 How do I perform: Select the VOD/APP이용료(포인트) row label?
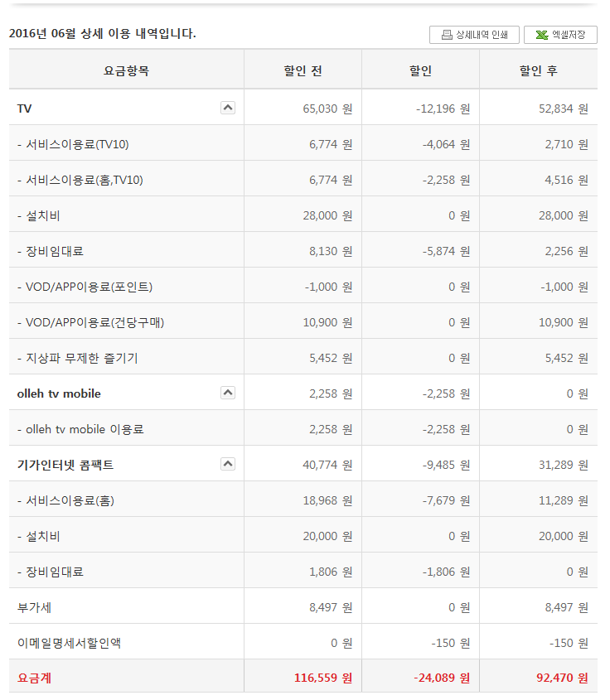click(x=85, y=287)
